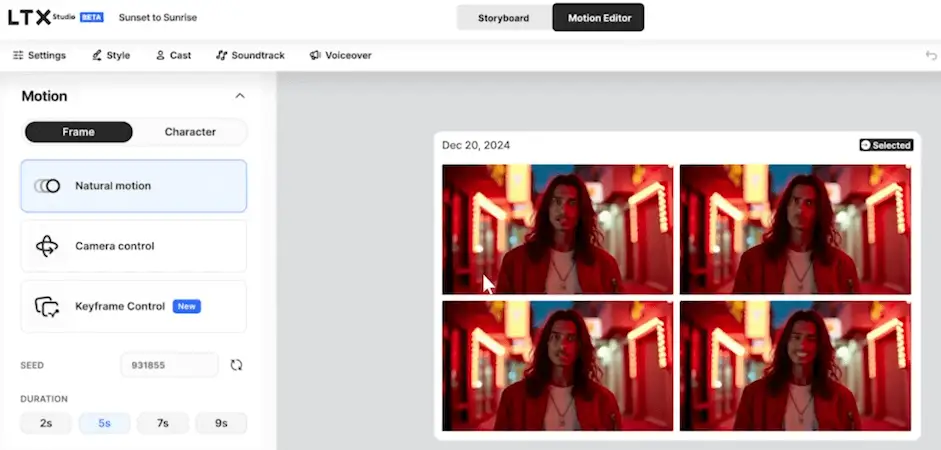Click the undo arrow icon
This screenshot has width=941, height=450.
[x=931, y=56]
